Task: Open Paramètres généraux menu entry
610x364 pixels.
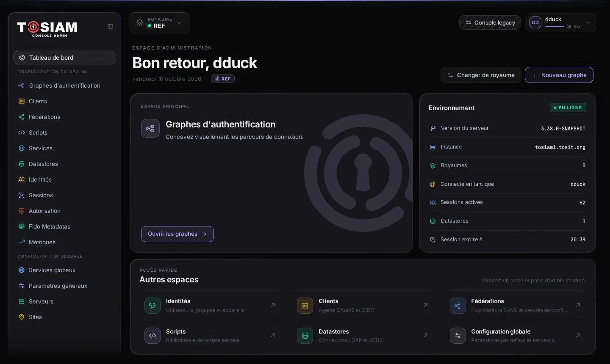Action: coord(64,286)
